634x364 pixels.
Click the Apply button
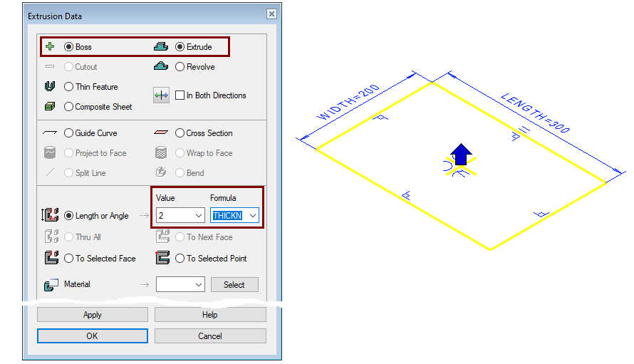pos(93,315)
